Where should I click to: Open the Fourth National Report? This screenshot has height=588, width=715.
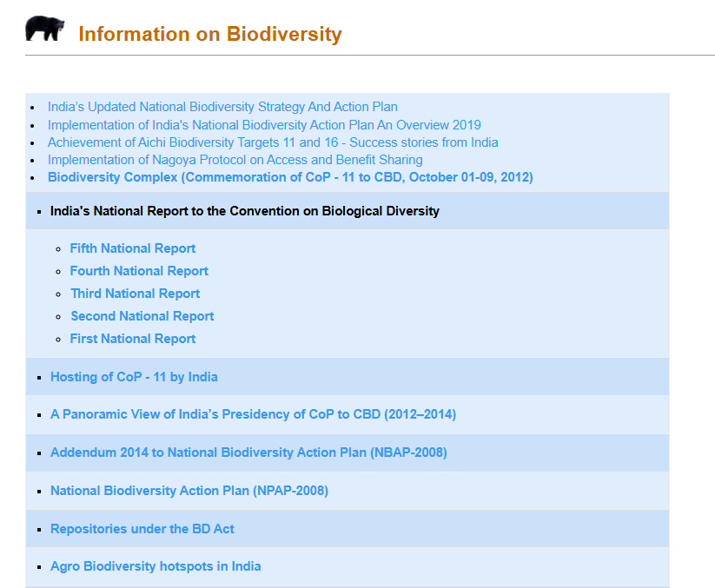click(139, 271)
